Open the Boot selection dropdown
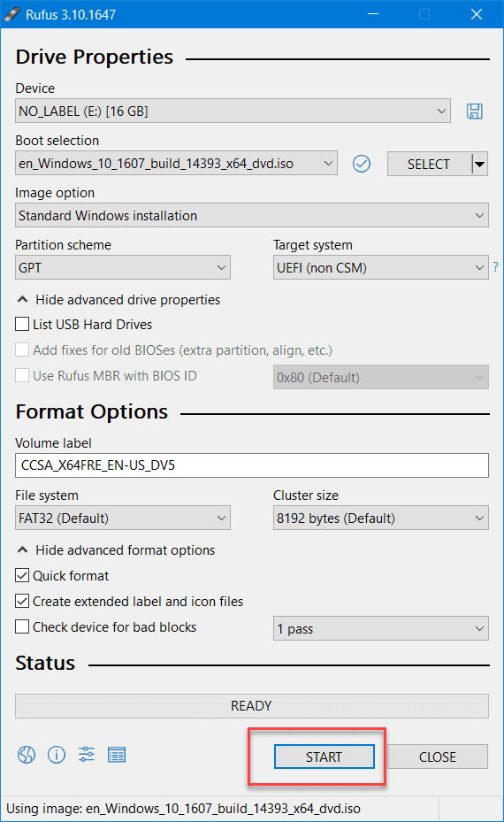The image size is (504, 822). click(176, 163)
